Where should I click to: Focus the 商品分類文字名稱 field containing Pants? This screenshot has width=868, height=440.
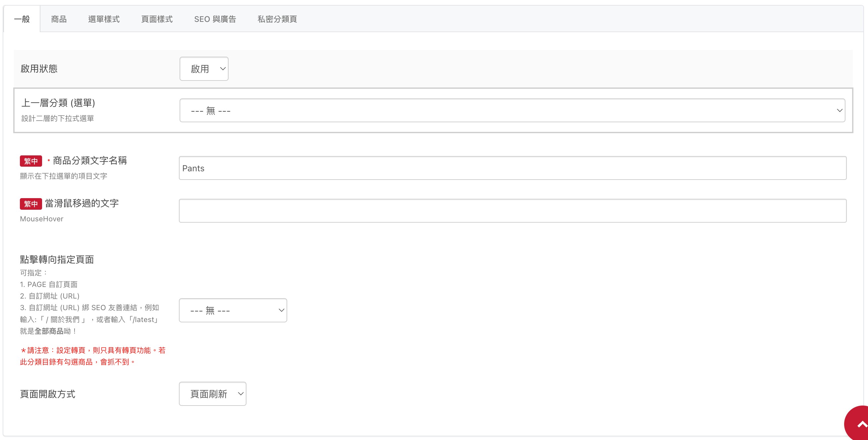click(x=513, y=168)
